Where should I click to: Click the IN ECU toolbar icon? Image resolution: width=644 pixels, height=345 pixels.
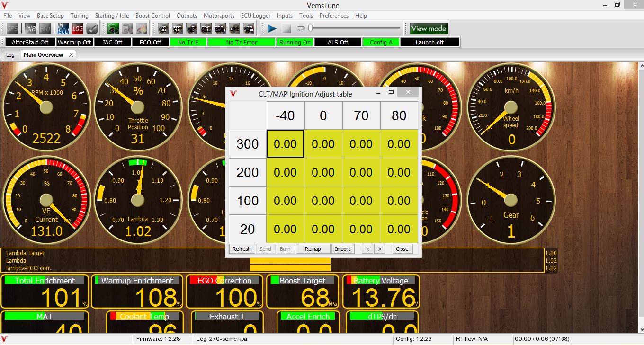63,28
